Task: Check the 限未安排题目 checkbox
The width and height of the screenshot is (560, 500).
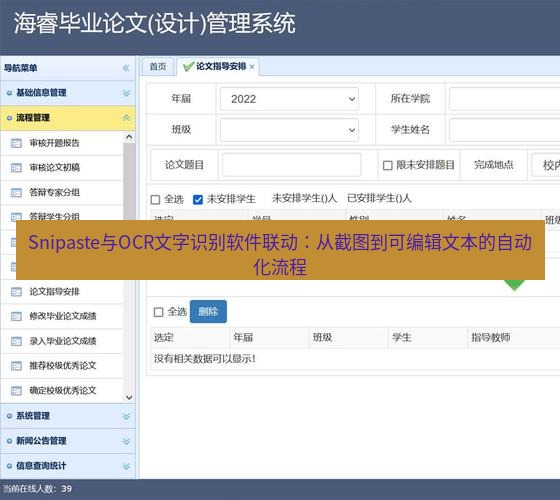Action: click(x=388, y=165)
